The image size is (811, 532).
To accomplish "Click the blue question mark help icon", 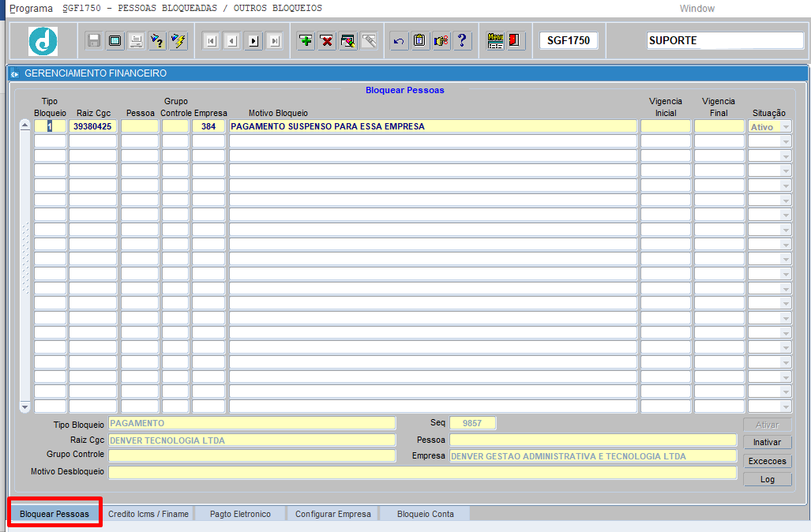I will 462,41.
